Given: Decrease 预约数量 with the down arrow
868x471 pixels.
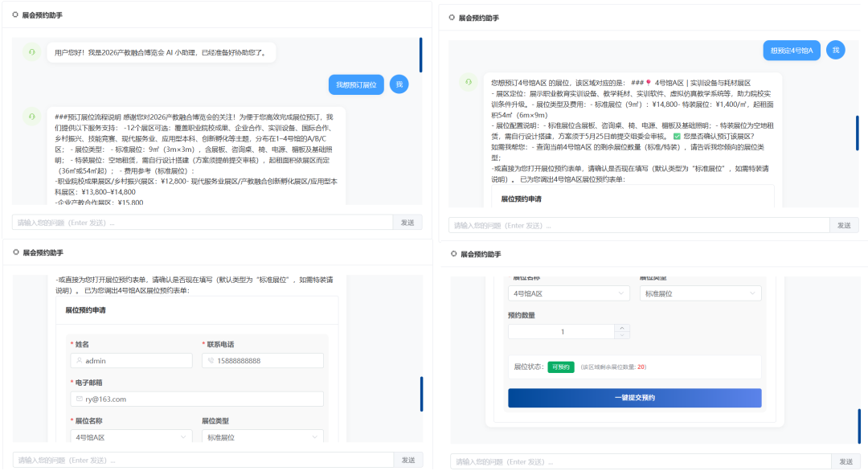Looking at the screenshot, I should pos(622,335).
